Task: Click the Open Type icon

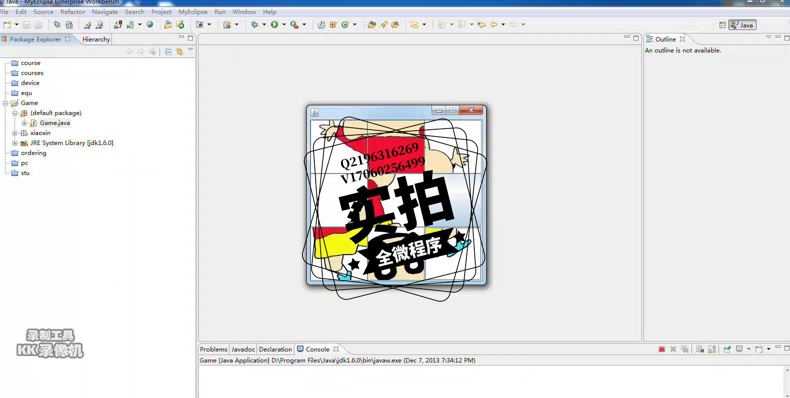Action: (371, 25)
